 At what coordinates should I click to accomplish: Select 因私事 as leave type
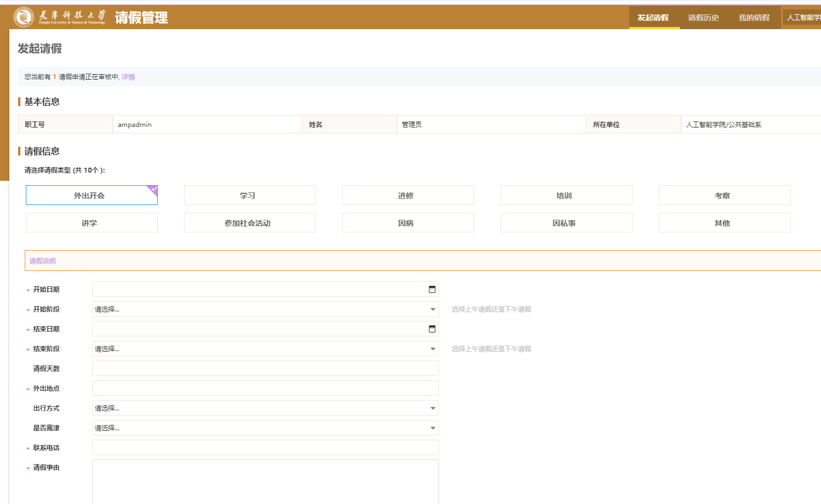click(566, 223)
